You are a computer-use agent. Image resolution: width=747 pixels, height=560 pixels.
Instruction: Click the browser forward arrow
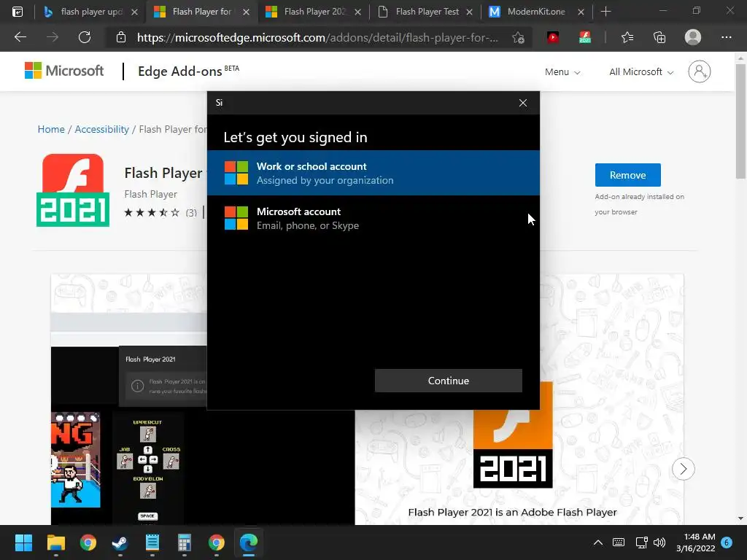click(53, 37)
